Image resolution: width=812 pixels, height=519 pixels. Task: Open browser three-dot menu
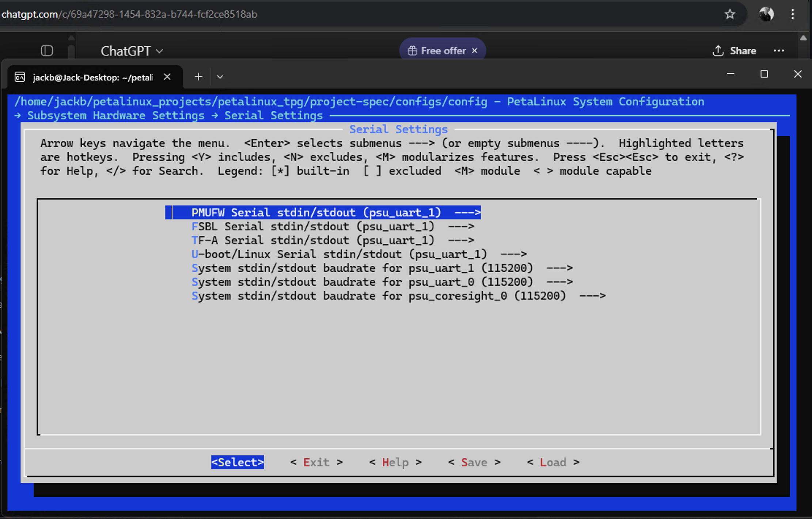point(793,14)
